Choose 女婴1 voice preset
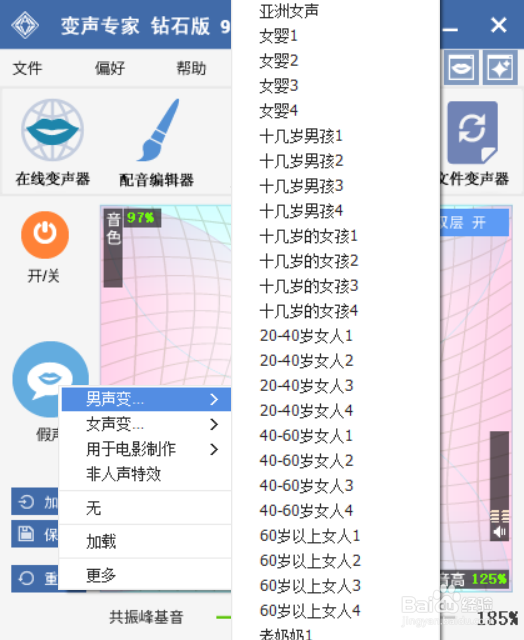This screenshot has width=524, height=640. click(278, 36)
